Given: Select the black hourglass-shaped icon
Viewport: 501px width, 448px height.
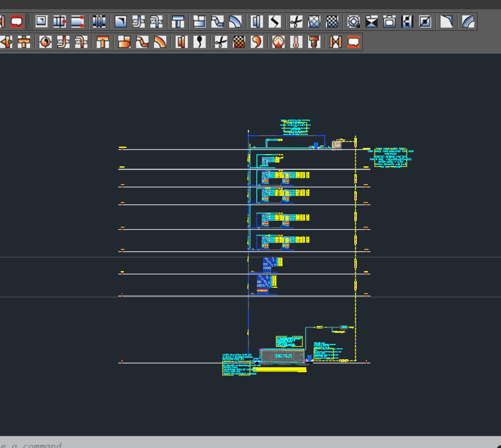Looking at the screenshot, I should click(x=371, y=22).
